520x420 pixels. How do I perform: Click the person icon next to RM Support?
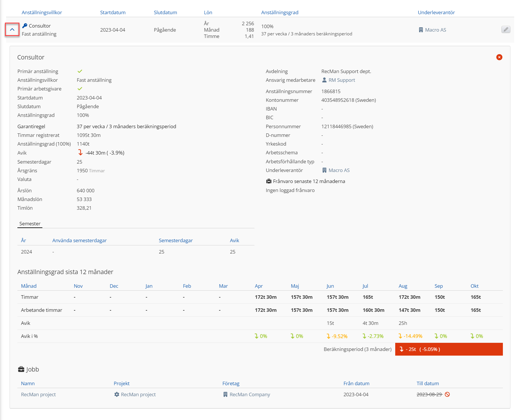point(324,80)
